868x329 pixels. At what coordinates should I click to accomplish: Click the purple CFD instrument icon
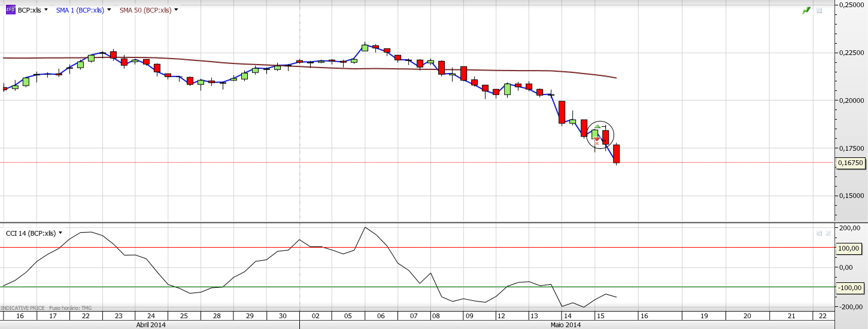10,10
